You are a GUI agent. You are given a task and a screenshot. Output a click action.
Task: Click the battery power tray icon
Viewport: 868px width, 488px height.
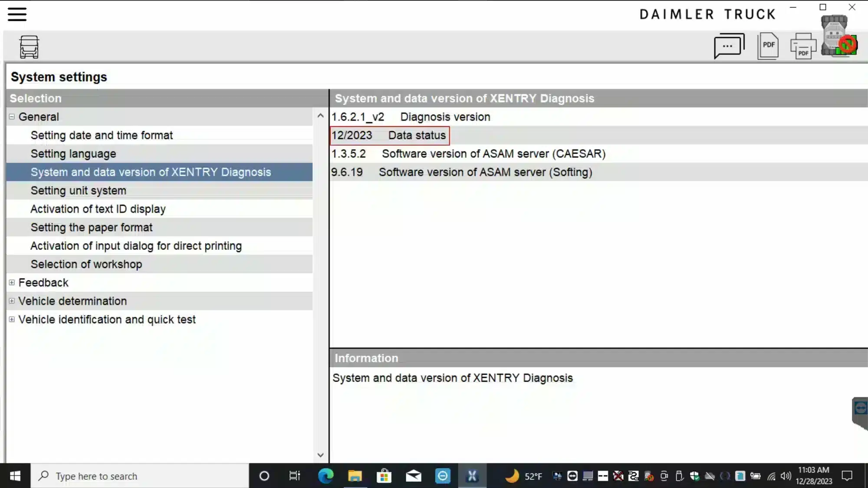756,476
